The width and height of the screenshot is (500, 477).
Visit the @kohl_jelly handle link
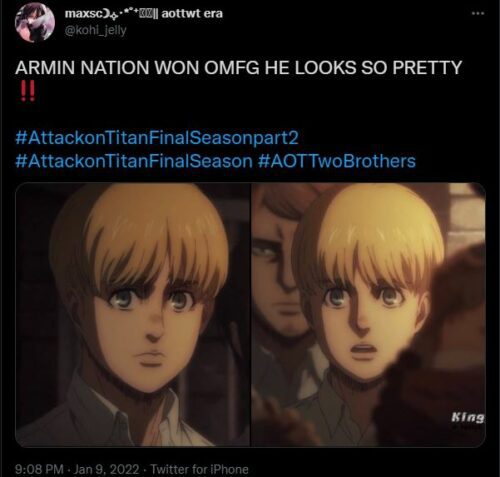(95, 30)
